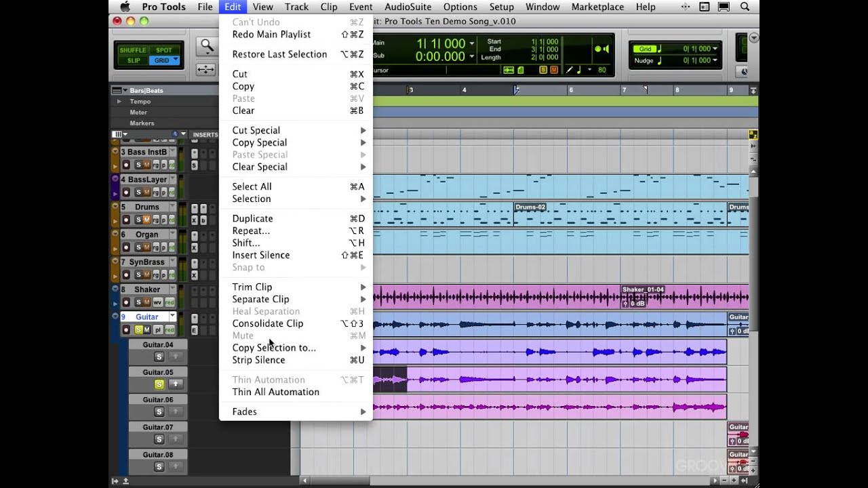Open the track list show/hide dropdown
Screen dimensions: 868x488
tap(119, 134)
